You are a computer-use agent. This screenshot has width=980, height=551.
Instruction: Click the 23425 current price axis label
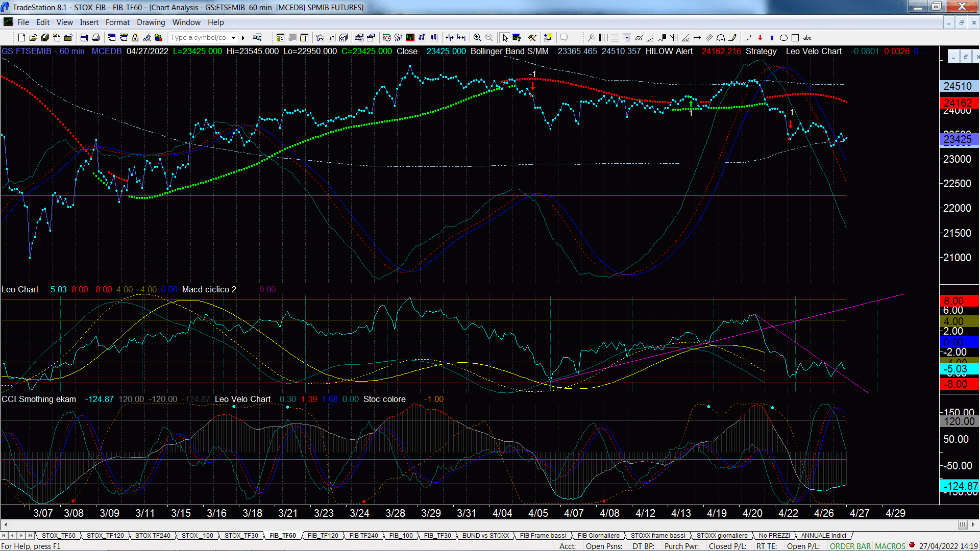(958, 139)
